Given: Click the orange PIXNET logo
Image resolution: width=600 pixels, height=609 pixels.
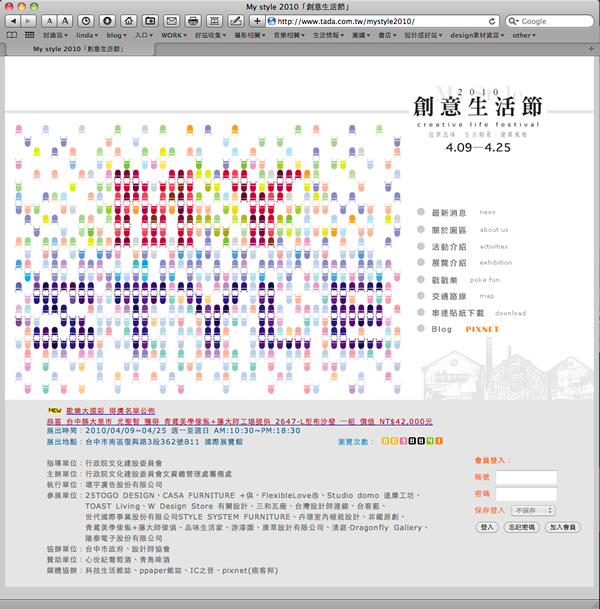Looking at the screenshot, I should tap(482, 329).
